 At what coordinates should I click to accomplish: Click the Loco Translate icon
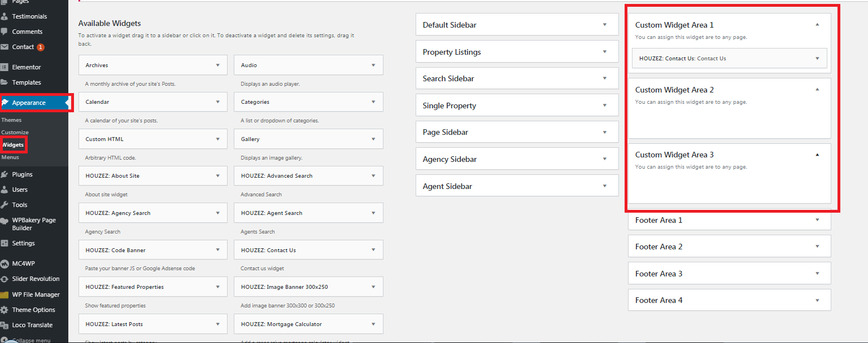(x=5, y=325)
